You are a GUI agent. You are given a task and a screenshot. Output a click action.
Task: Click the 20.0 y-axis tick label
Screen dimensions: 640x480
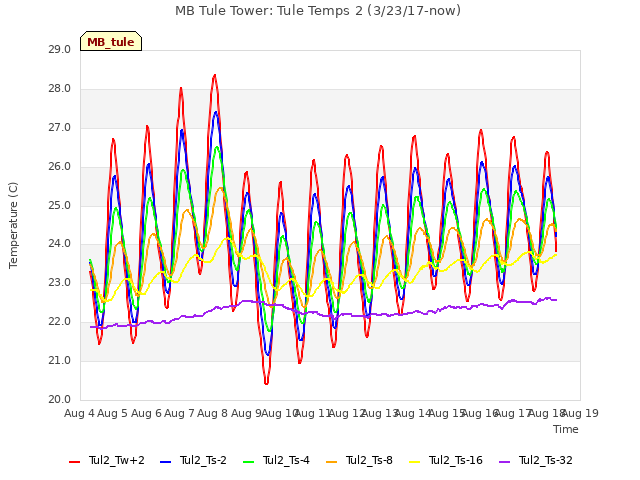coord(59,399)
